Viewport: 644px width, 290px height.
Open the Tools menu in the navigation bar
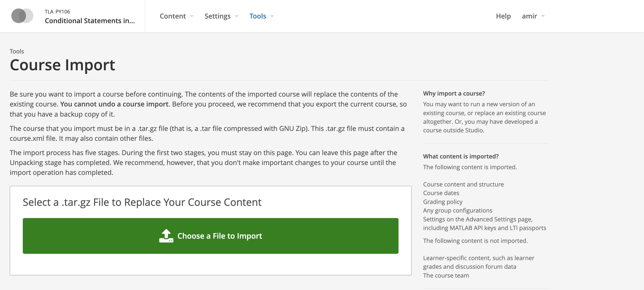258,16
